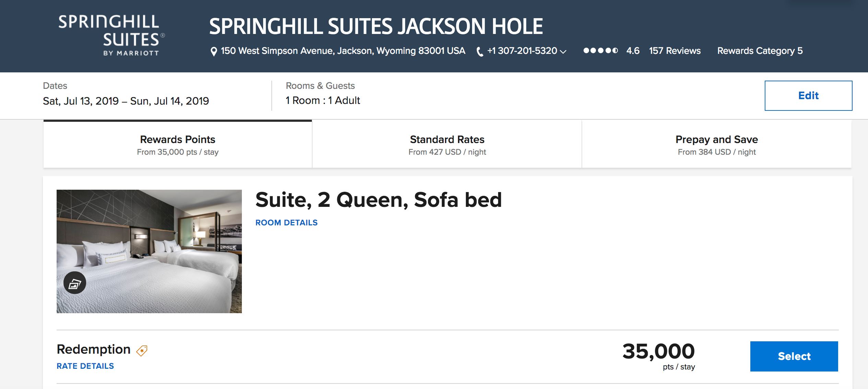
Task: Expand the phone number dropdown chevron
Action: coord(563,51)
